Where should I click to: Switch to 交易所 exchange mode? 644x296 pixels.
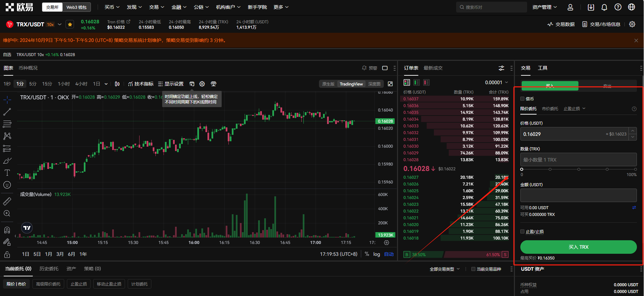52,7
